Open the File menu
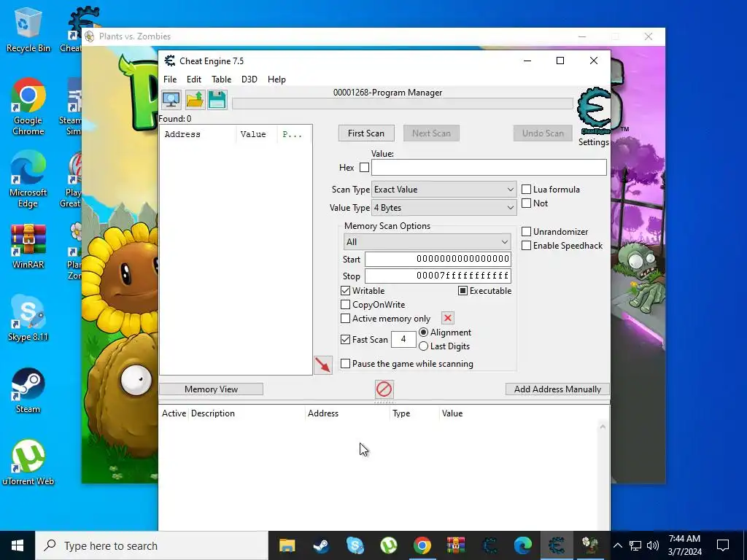747x560 pixels. click(x=170, y=79)
